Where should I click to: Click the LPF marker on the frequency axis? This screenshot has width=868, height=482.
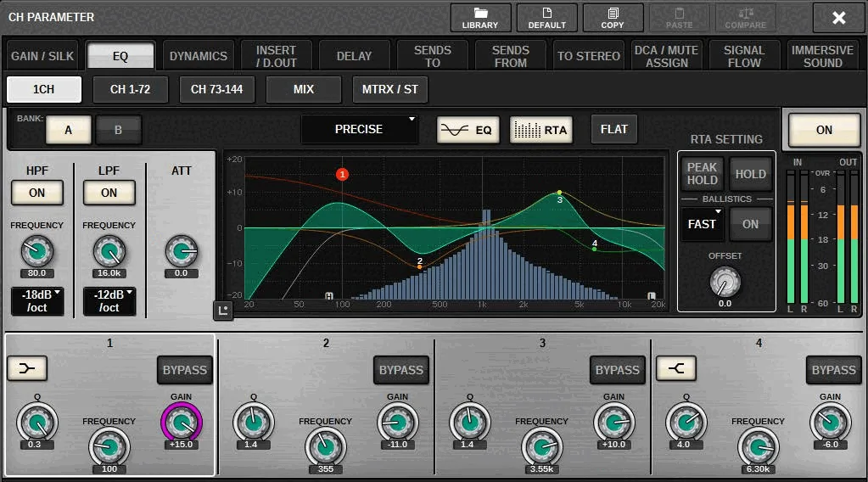[652, 296]
